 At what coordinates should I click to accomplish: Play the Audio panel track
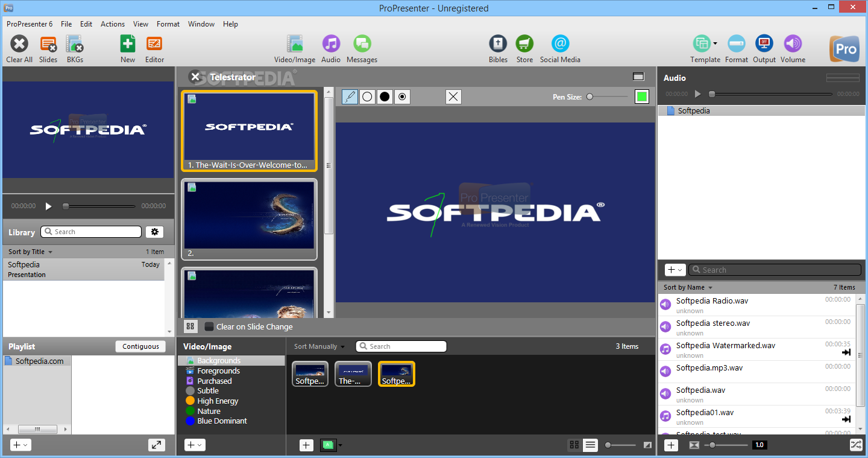click(698, 94)
